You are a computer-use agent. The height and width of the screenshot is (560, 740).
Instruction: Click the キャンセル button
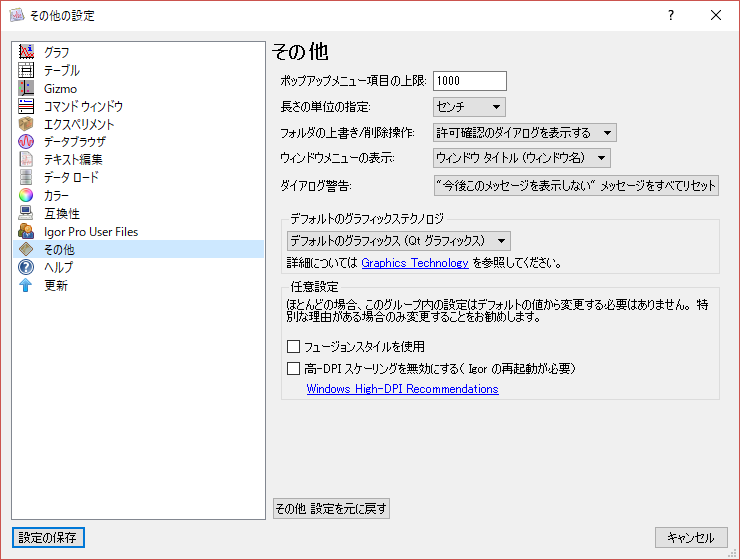pyautogui.click(x=691, y=537)
